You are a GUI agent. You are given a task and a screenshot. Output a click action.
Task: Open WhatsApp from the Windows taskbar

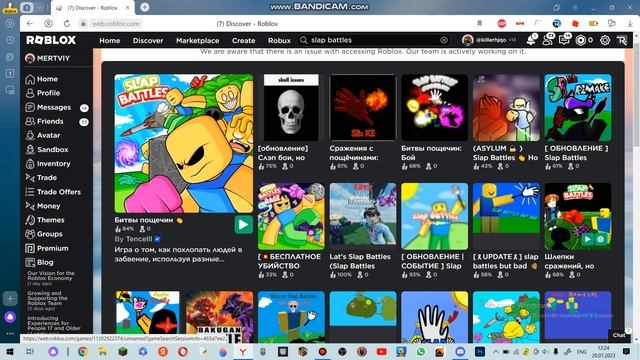point(421,351)
